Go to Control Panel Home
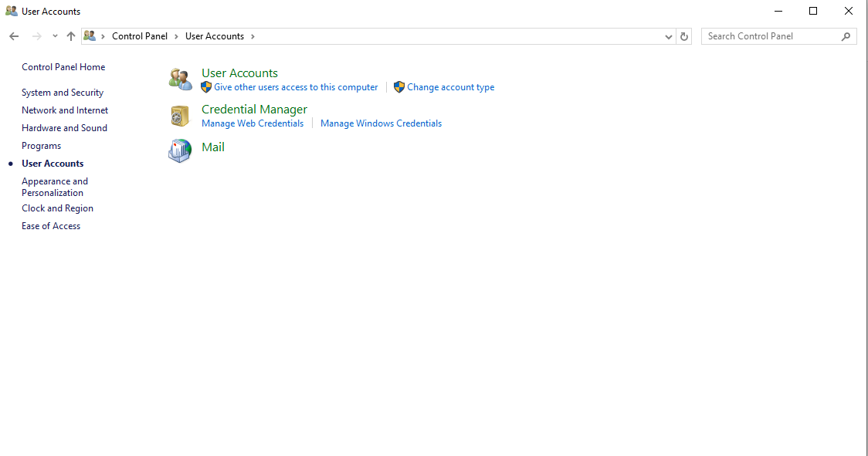868x456 pixels. pos(63,67)
